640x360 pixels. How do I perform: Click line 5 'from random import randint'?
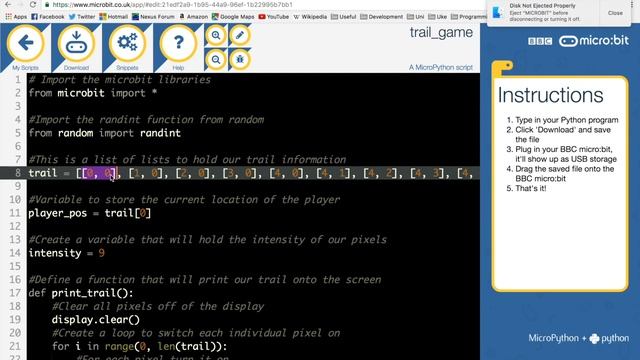(104, 133)
